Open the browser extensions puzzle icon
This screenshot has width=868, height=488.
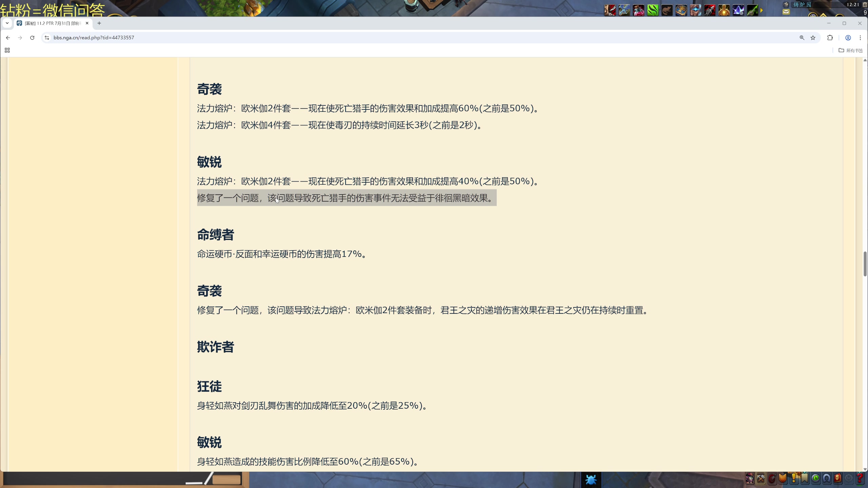click(830, 38)
